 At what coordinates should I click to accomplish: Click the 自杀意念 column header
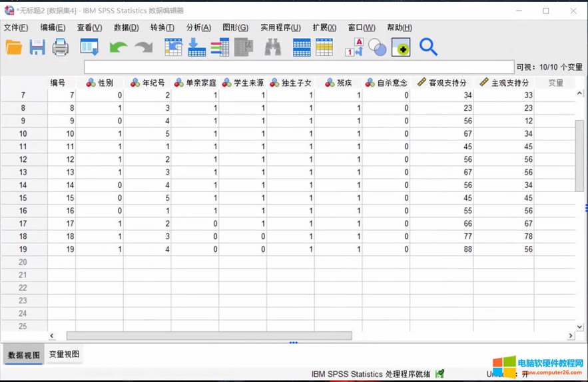click(x=386, y=83)
